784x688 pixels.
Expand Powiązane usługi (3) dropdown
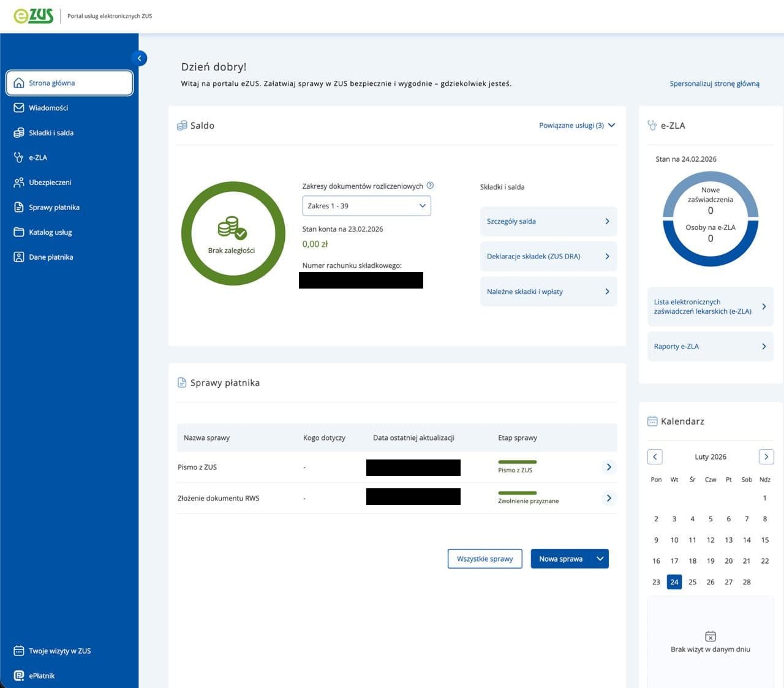[x=577, y=125]
